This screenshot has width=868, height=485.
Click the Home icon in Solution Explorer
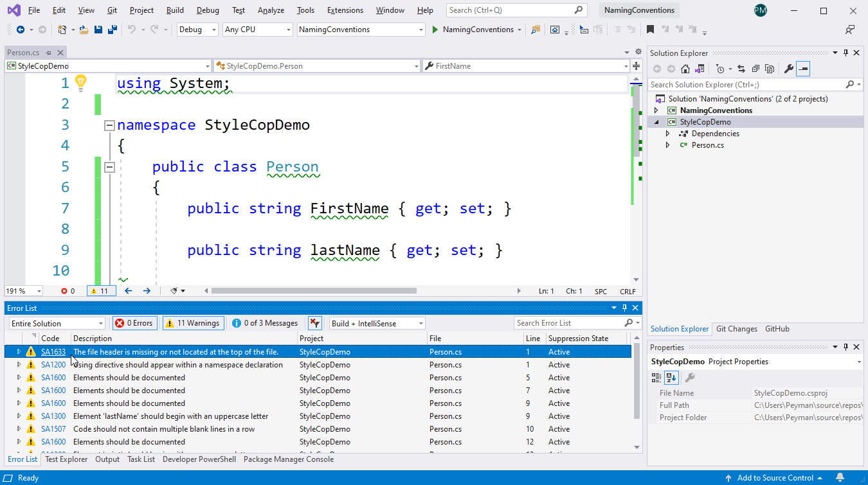(x=685, y=69)
